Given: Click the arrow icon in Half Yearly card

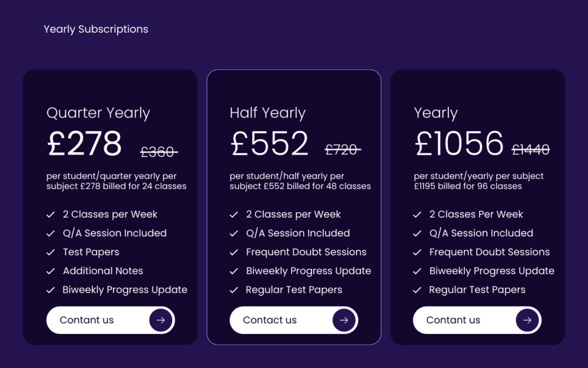Looking at the screenshot, I should point(344,320).
